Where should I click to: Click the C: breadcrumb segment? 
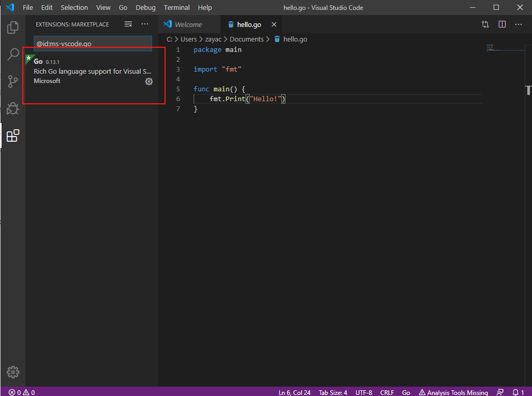169,39
